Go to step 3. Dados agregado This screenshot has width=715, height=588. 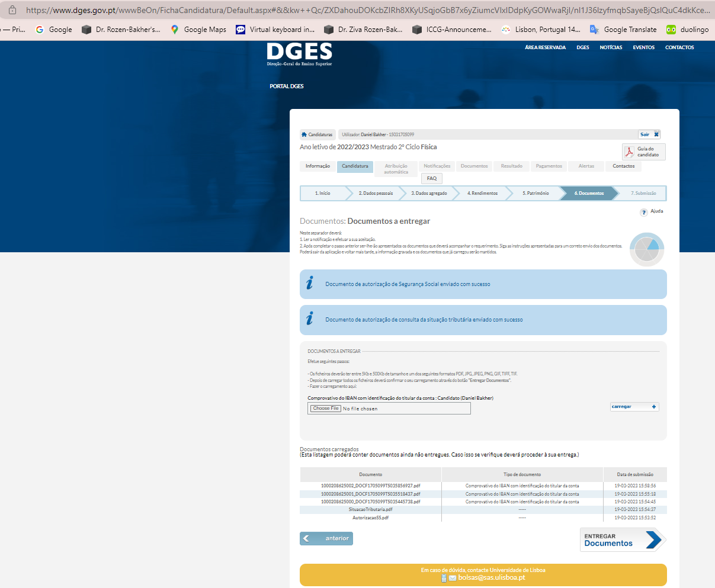[x=429, y=193]
